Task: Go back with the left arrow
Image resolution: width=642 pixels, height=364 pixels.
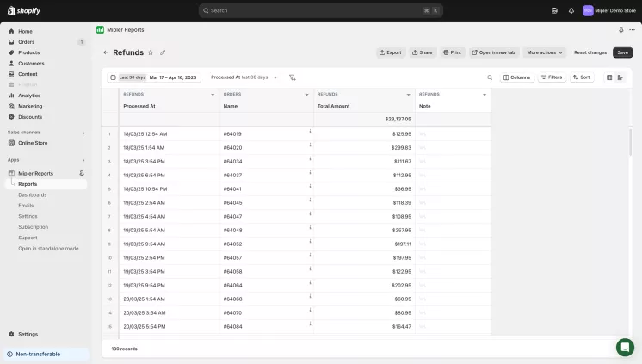Action: coord(106,52)
